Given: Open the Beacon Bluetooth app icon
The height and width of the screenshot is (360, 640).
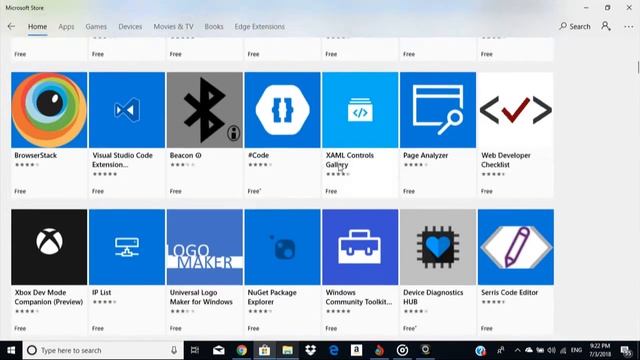Looking at the screenshot, I should point(204,110).
